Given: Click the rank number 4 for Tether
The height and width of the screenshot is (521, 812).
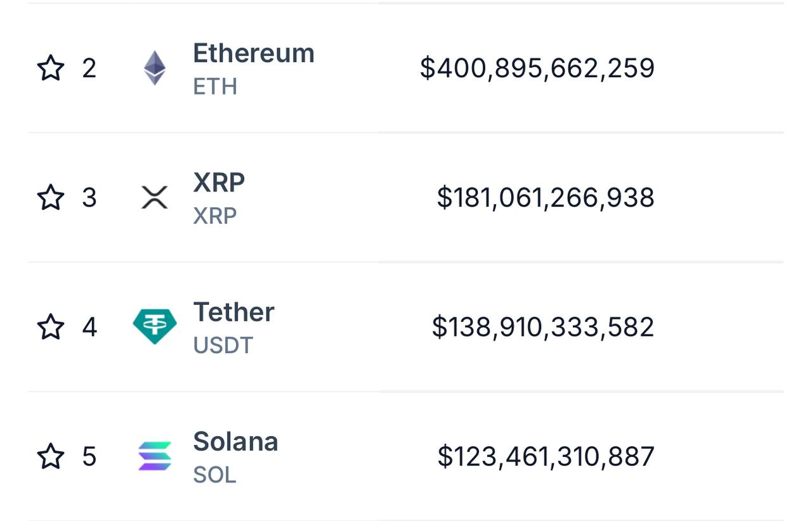Looking at the screenshot, I should [89, 327].
